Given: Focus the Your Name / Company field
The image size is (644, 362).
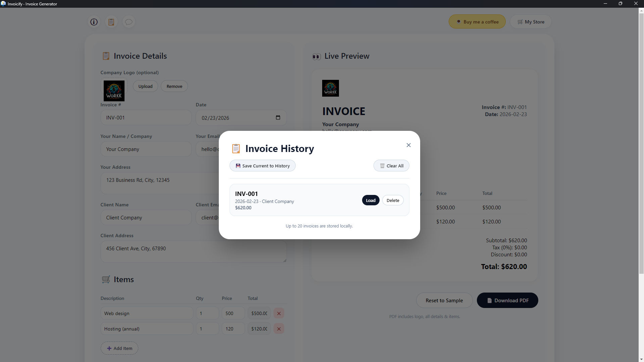Looking at the screenshot, I should [146, 149].
